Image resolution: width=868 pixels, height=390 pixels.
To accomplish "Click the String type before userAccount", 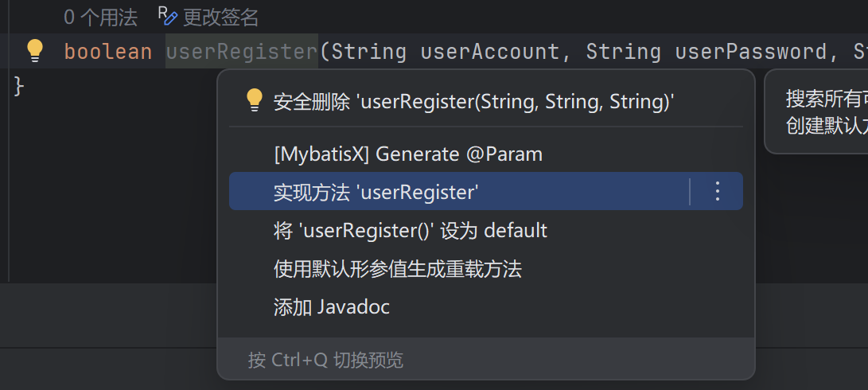I will [x=368, y=52].
